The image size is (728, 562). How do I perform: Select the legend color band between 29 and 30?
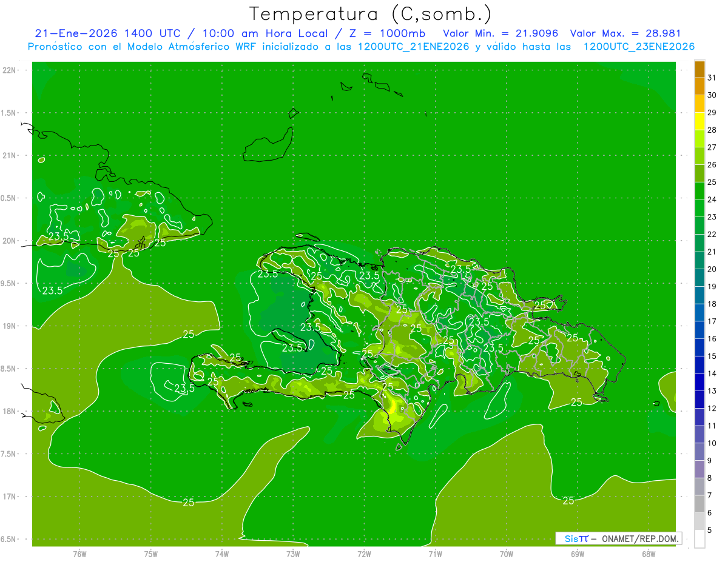click(699, 104)
